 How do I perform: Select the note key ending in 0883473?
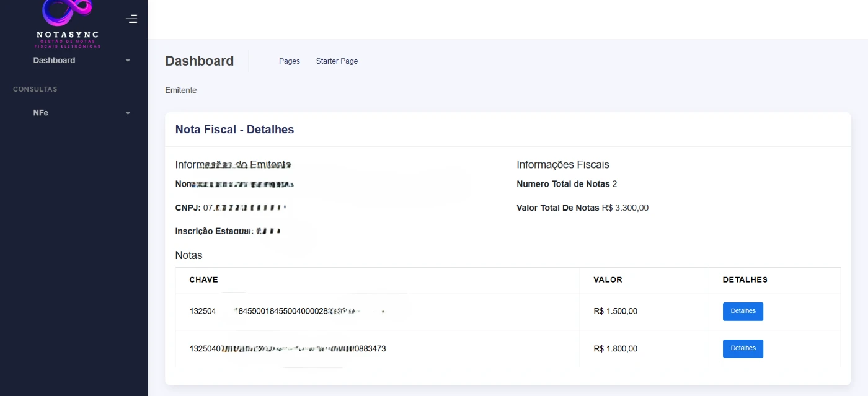[x=288, y=349]
